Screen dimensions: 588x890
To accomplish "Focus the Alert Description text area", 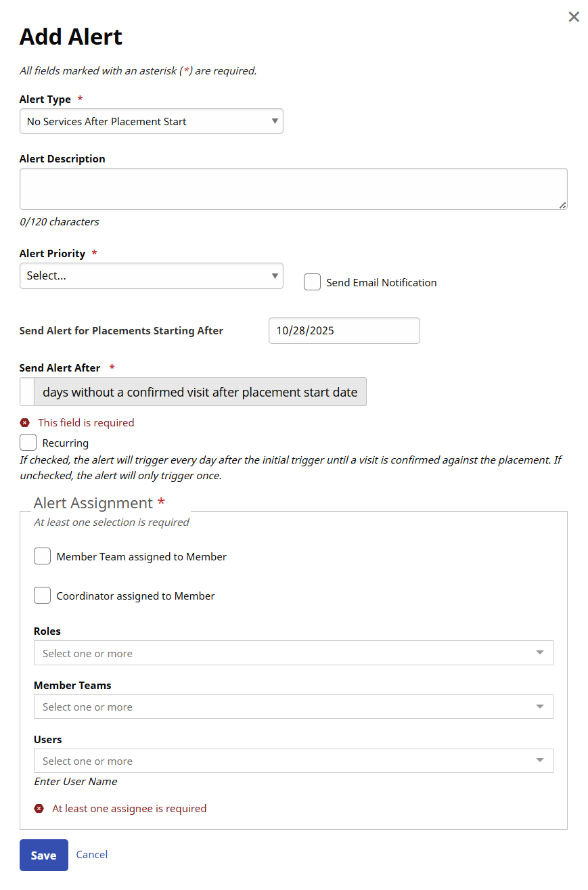I will (292, 189).
